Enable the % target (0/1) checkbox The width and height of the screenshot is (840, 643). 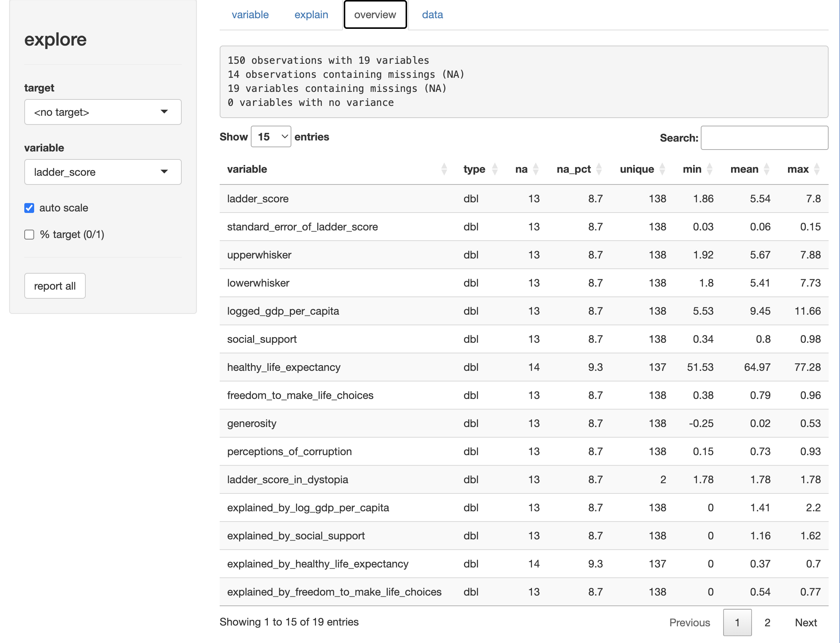pyautogui.click(x=30, y=234)
